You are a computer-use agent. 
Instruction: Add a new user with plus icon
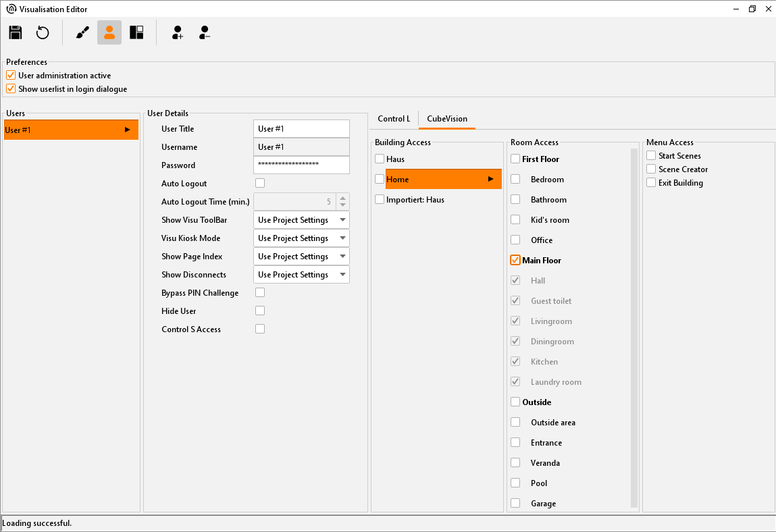[x=177, y=32]
